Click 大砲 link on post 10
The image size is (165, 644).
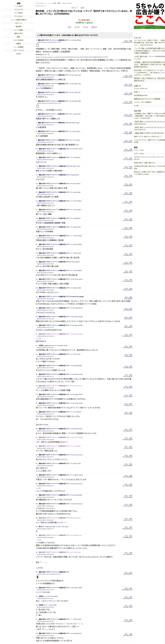pyautogui.click(x=130, y=150)
